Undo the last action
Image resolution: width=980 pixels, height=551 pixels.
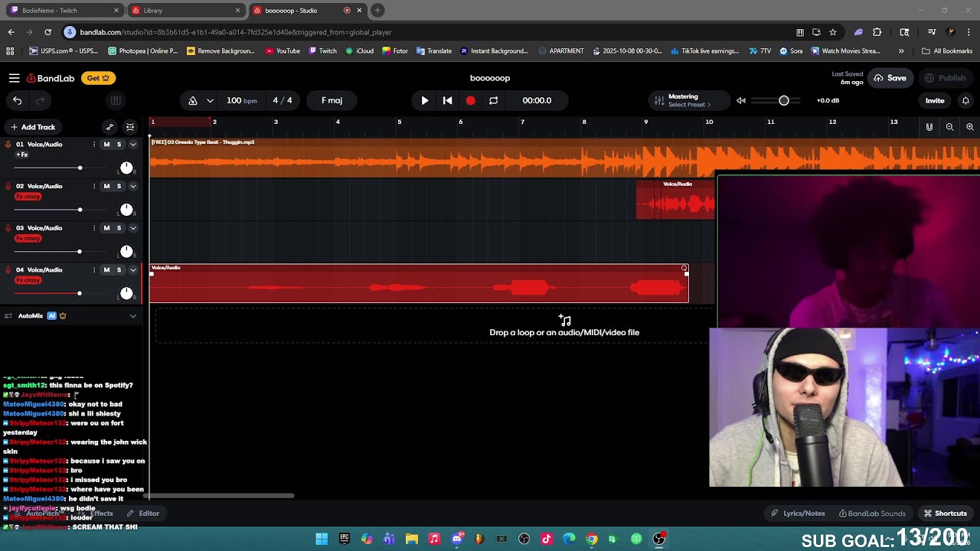(x=17, y=100)
